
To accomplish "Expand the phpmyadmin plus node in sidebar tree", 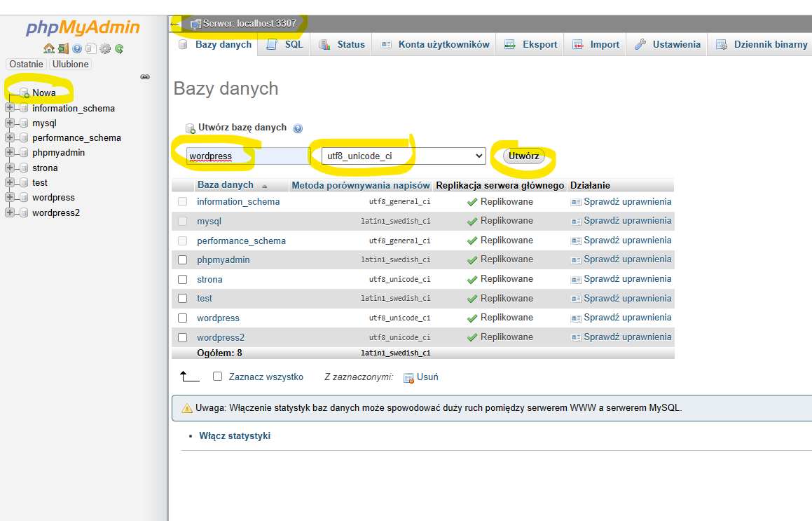I will pyautogui.click(x=9, y=152).
